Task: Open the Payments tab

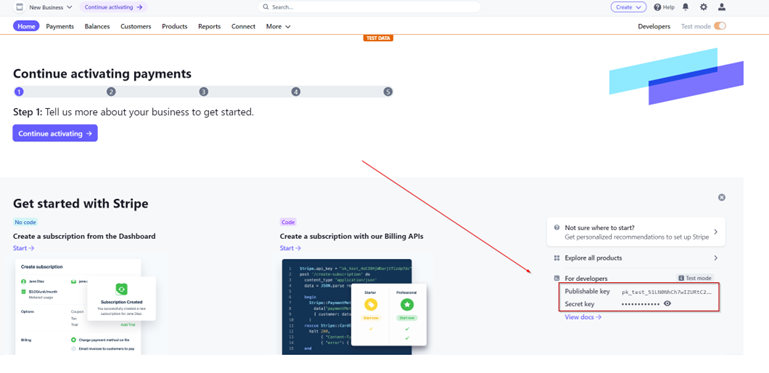Action: [60, 26]
